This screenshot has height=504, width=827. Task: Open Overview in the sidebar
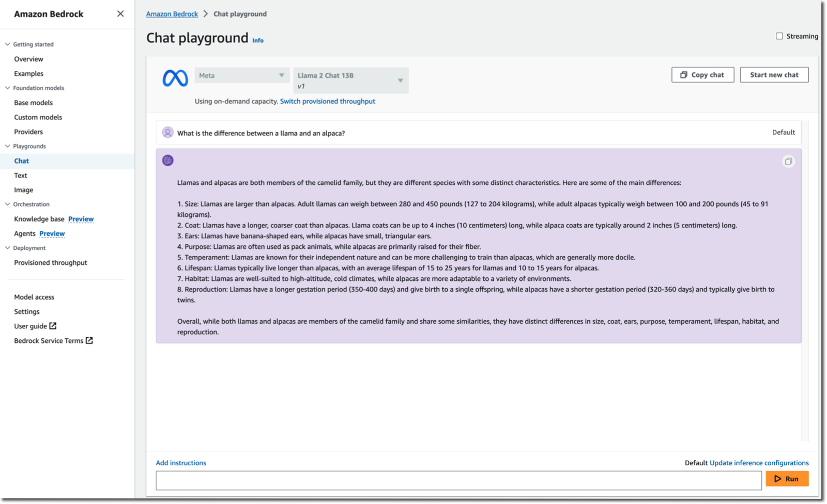(x=29, y=59)
